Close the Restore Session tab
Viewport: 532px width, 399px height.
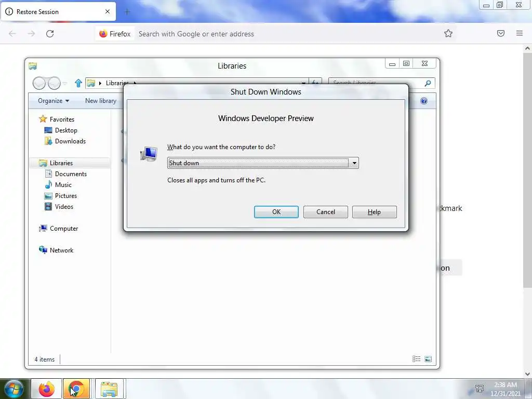coord(108,11)
